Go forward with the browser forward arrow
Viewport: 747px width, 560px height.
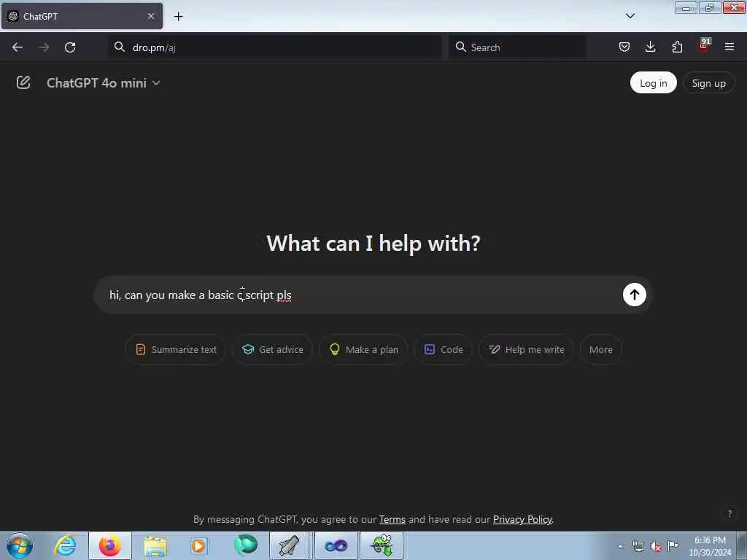point(44,47)
